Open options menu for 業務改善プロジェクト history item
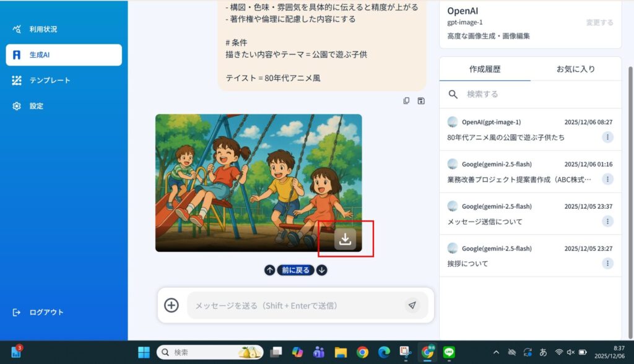The height and width of the screenshot is (364, 634). (607, 180)
